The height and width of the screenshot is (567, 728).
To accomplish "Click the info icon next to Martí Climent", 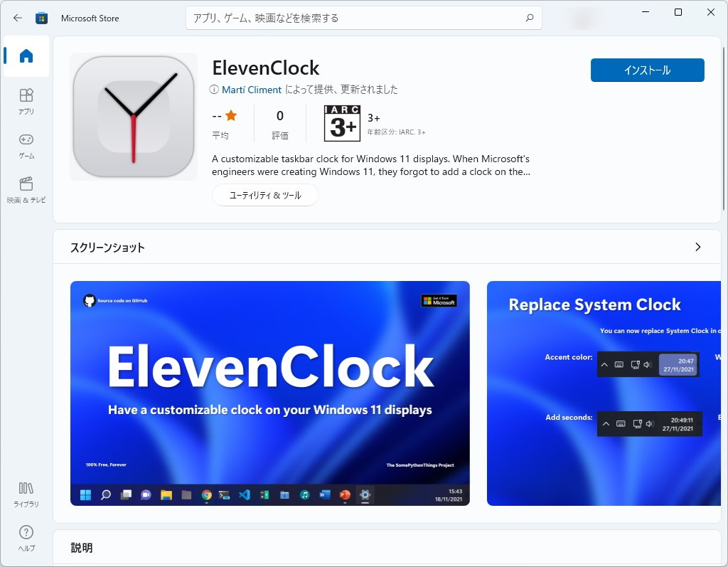I will 215,90.
